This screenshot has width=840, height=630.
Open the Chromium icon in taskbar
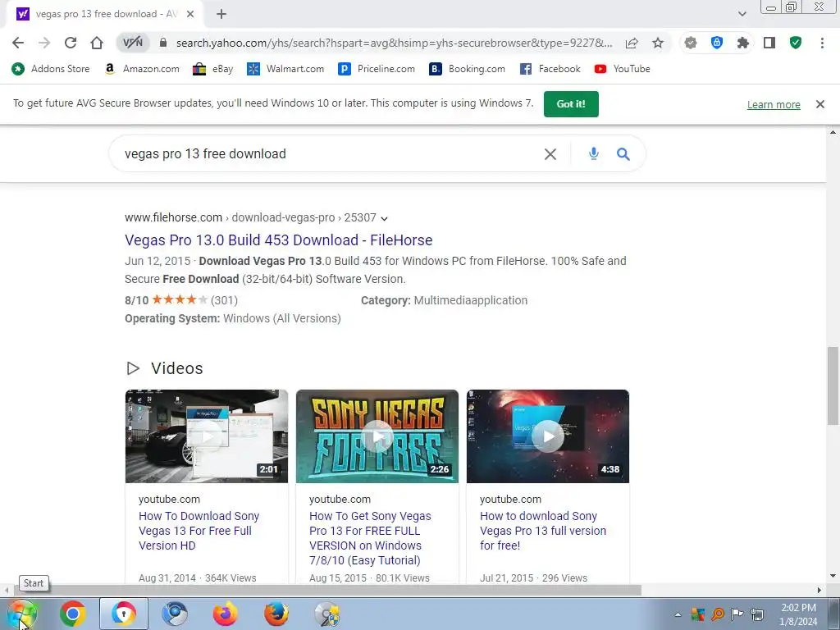(175, 614)
